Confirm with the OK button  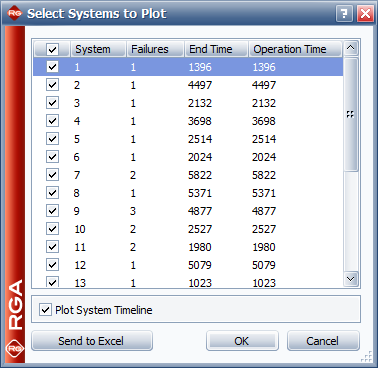click(x=242, y=341)
